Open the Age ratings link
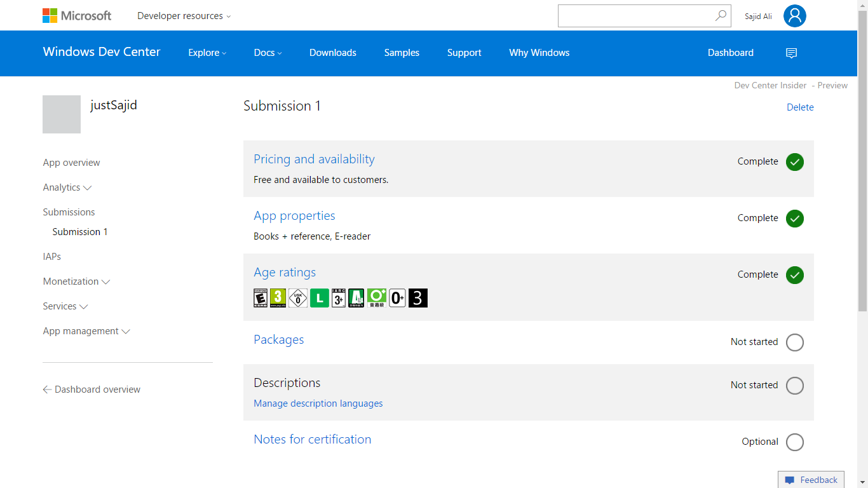Screen dimensions: 868x488 tap(285, 273)
